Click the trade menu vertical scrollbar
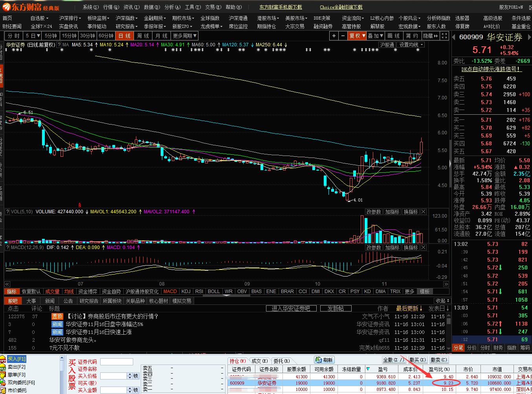The width and height of the screenshot is (532, 394). [x=62, y=374]
